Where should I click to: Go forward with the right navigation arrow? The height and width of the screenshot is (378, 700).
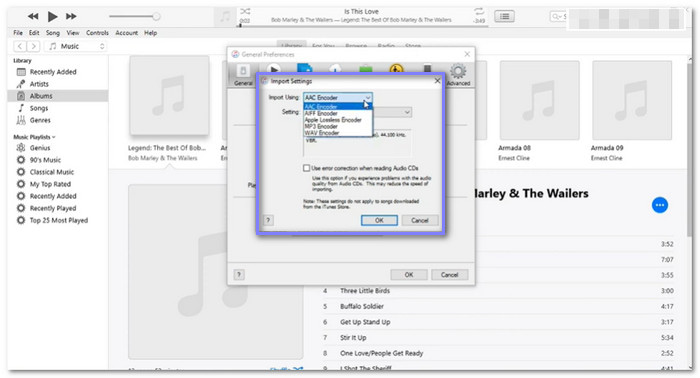(33, 46)
